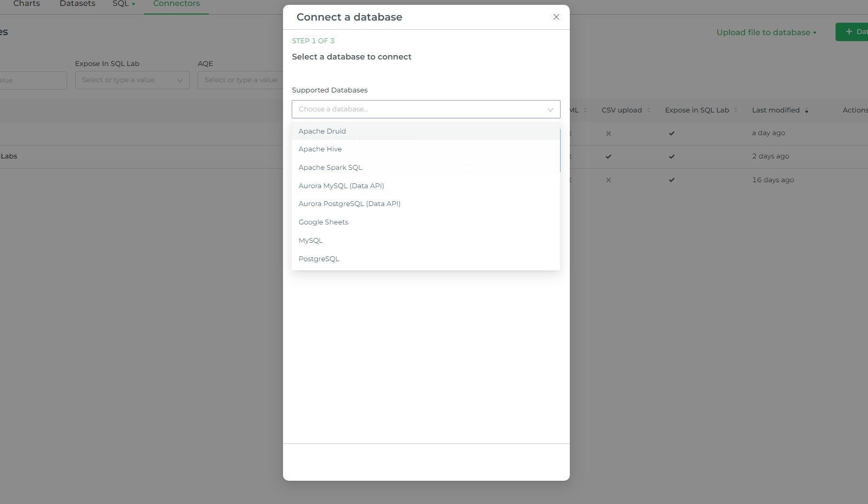The width and height of the screenshot is (868, 504).
Task: Click Expose in SQL Lab check, 2 days ago row
Action: point(672,157)
